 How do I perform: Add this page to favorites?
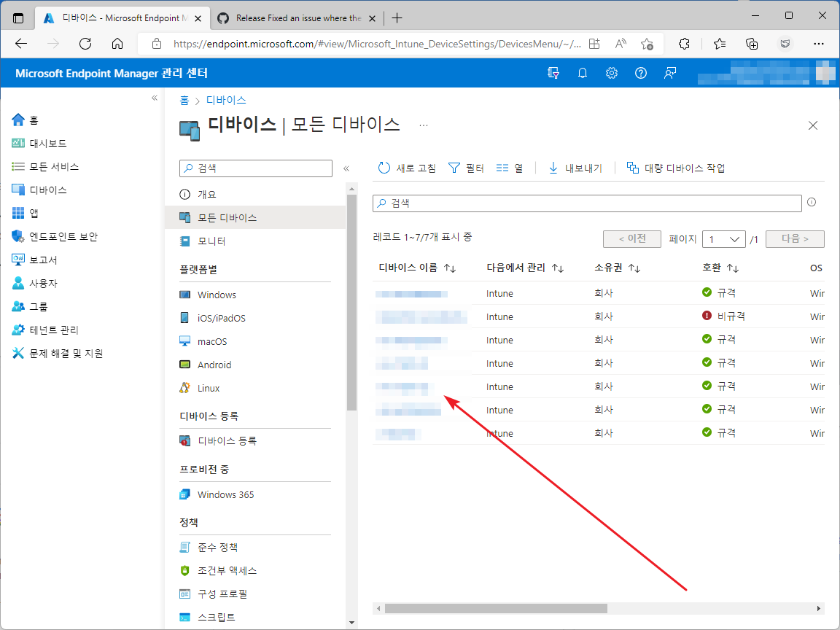coord(647,44)
